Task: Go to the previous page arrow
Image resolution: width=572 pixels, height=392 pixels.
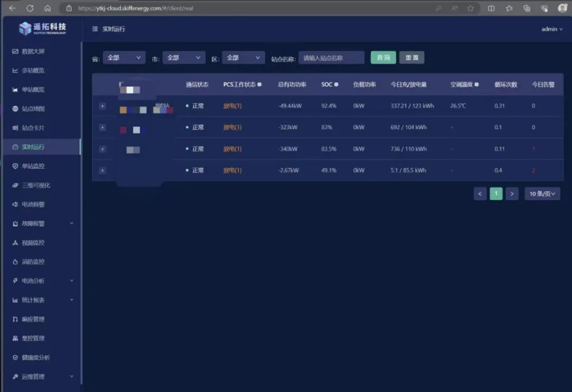Action: click(x=480, y=194)
